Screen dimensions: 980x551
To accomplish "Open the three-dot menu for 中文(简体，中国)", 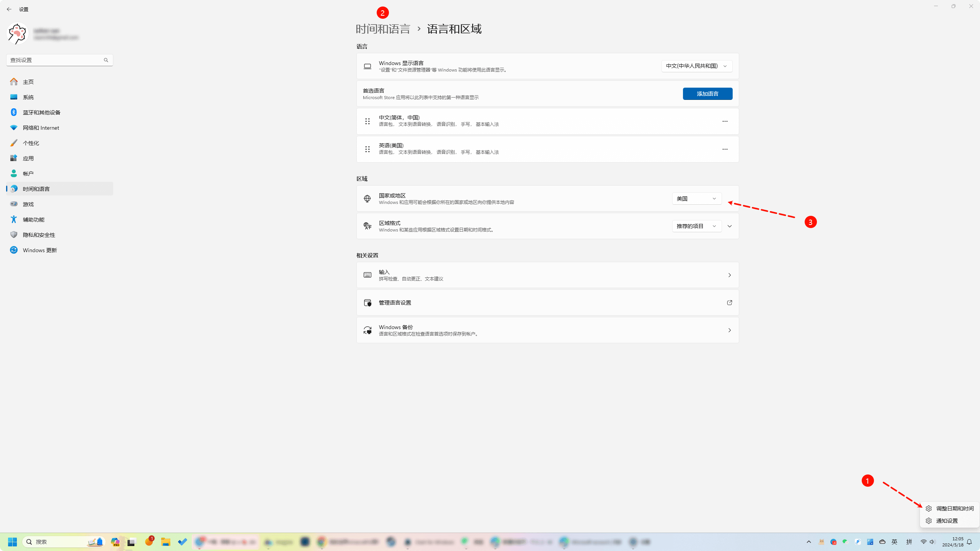I will click(x=725, y=121).
